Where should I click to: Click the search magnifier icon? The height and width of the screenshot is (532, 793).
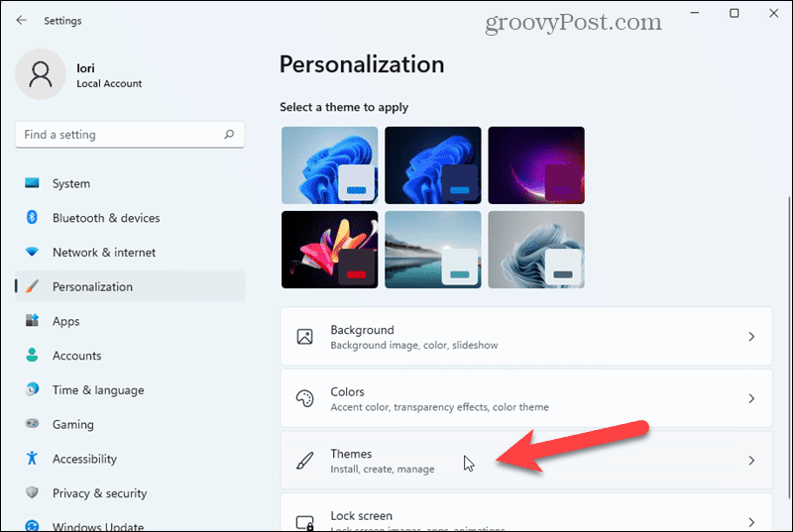click(x=229, y=135)
